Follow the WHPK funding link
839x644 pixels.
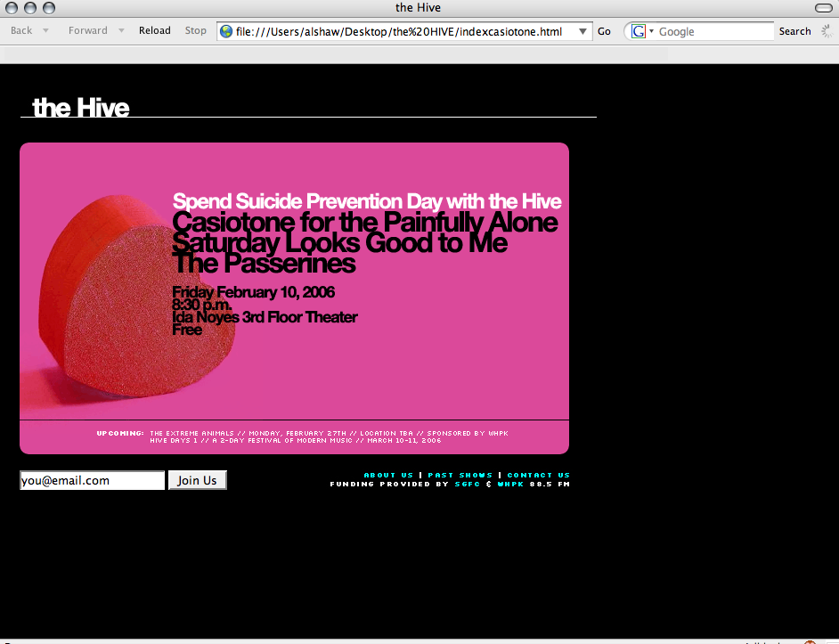(510, 484)
